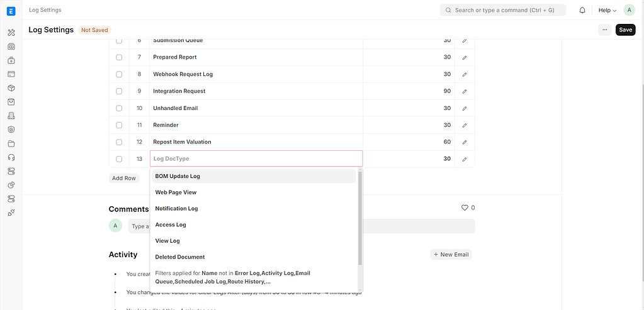Click edit pencil for Webhook Request Log

464,74
